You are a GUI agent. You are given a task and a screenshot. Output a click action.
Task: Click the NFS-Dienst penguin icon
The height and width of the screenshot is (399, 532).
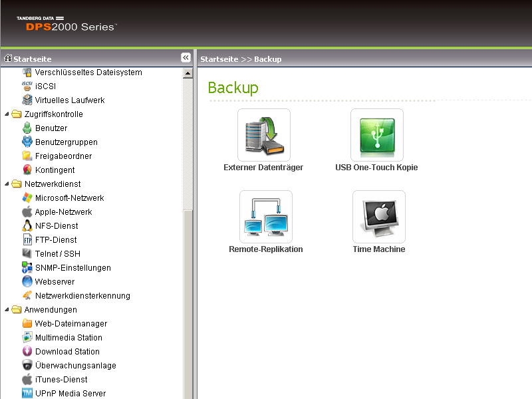27,225
